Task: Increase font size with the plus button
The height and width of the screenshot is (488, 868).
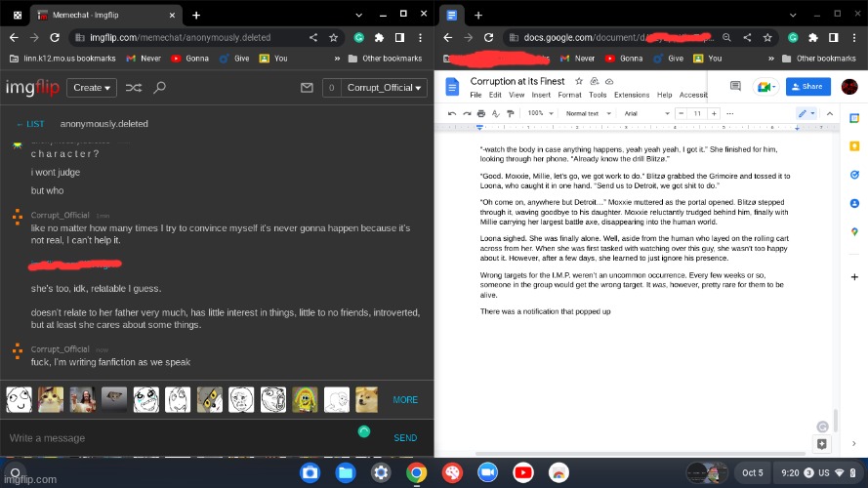Action: (x=715, y=114)
